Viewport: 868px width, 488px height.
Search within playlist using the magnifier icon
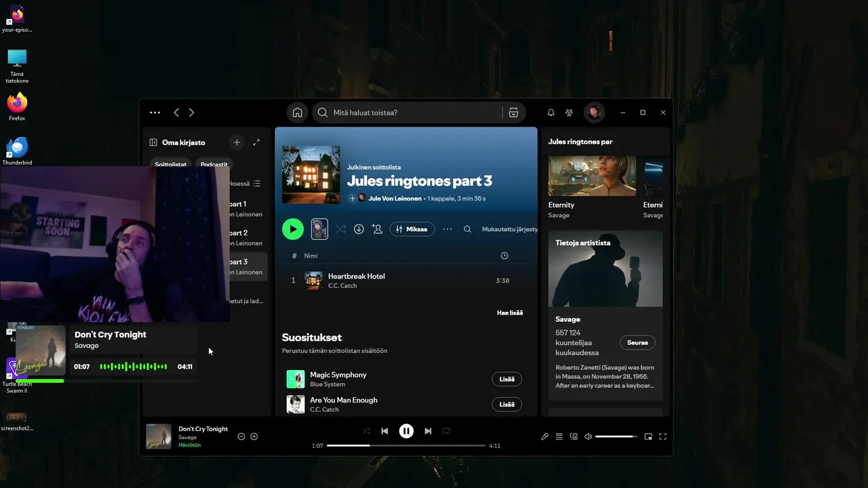coord(467,229)
